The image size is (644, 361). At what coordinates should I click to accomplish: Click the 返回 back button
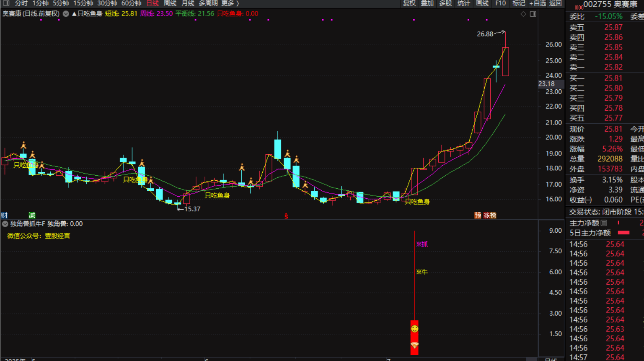(556, 3)
